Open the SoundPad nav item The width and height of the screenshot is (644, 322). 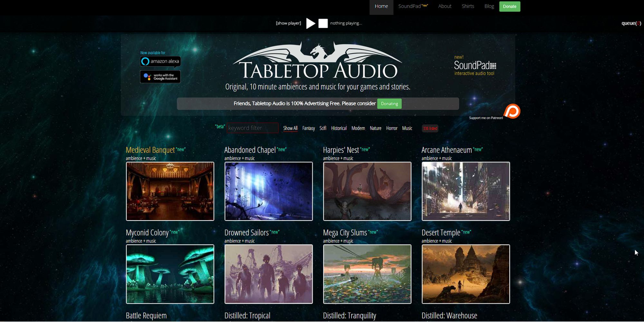click(413, 6)
